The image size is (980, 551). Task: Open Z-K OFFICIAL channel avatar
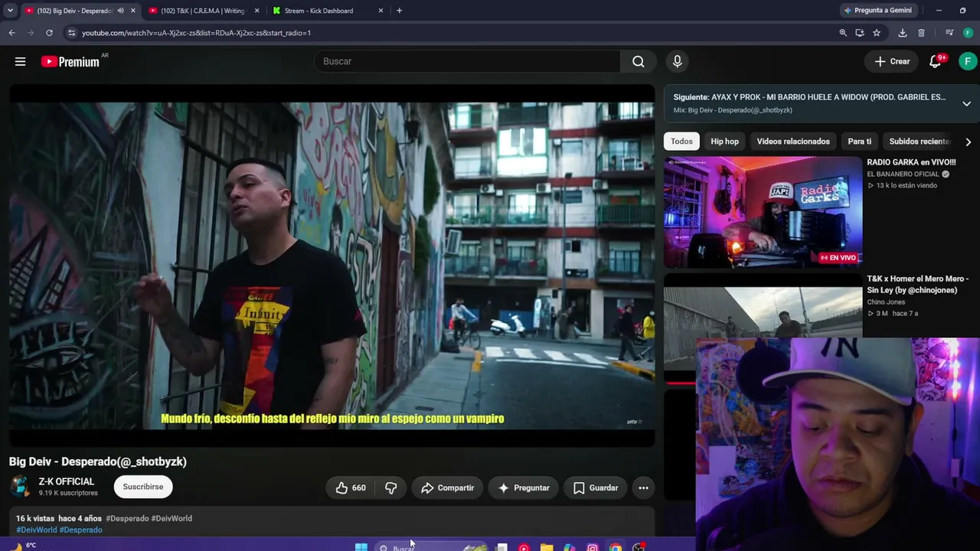click(x=20, y=487)
